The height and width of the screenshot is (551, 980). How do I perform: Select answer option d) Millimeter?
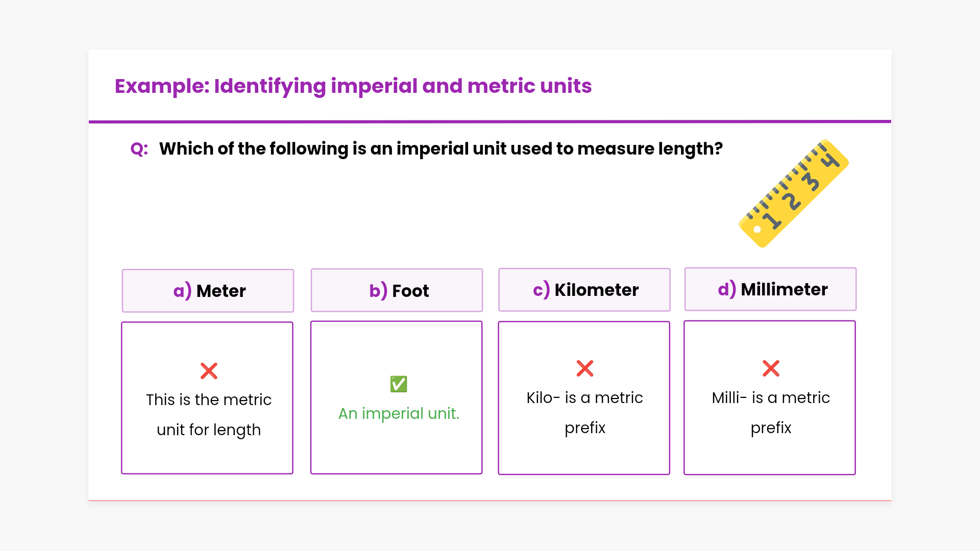point(770,289)
